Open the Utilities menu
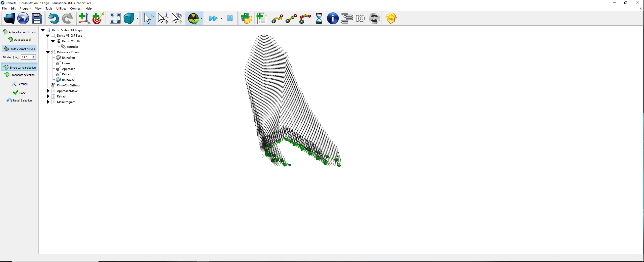This screenshot has width=644, height=262. [x=61, y=9]
